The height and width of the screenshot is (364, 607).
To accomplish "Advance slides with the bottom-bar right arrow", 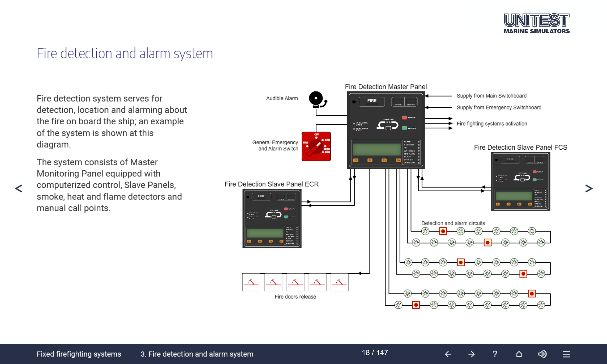I will (x=471, y=354).
